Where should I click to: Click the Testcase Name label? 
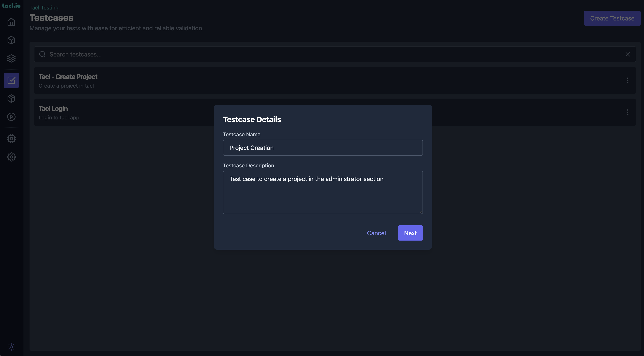[x=242, y=134]
